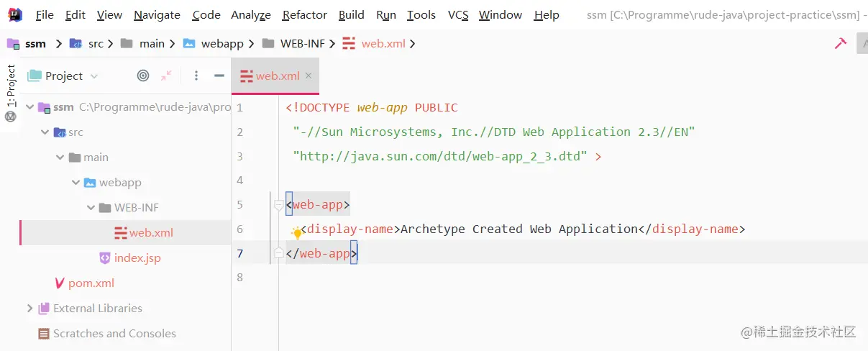Open the Window menu

501,14
